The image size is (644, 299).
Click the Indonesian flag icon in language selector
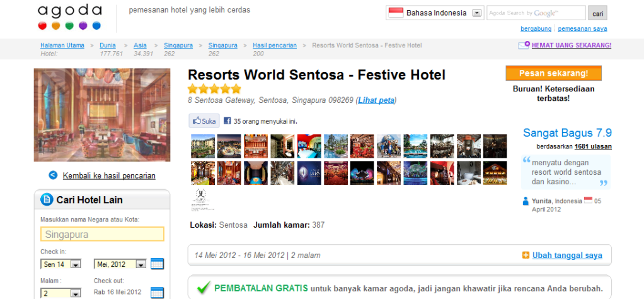(x=396, y=13)
